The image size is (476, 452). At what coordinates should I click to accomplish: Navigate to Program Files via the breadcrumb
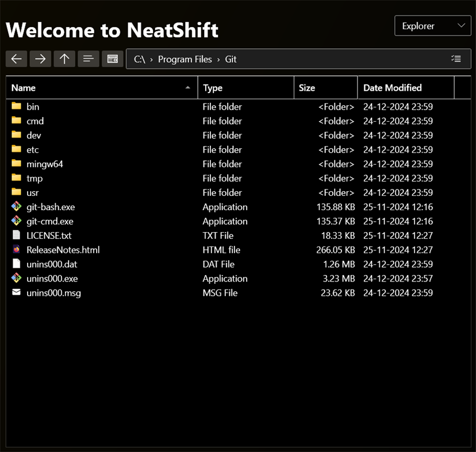(185, 59)
